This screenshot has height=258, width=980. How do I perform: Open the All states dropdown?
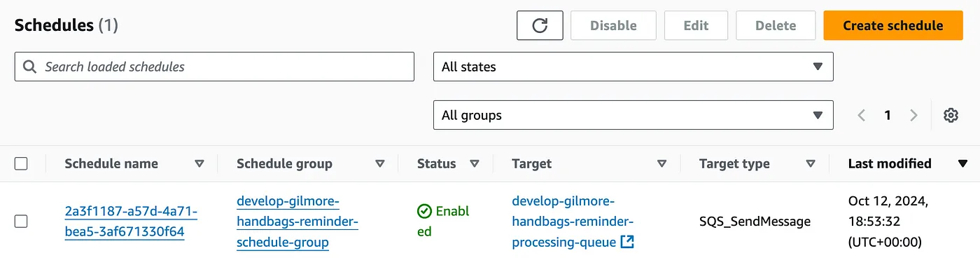tap(633, 67)
